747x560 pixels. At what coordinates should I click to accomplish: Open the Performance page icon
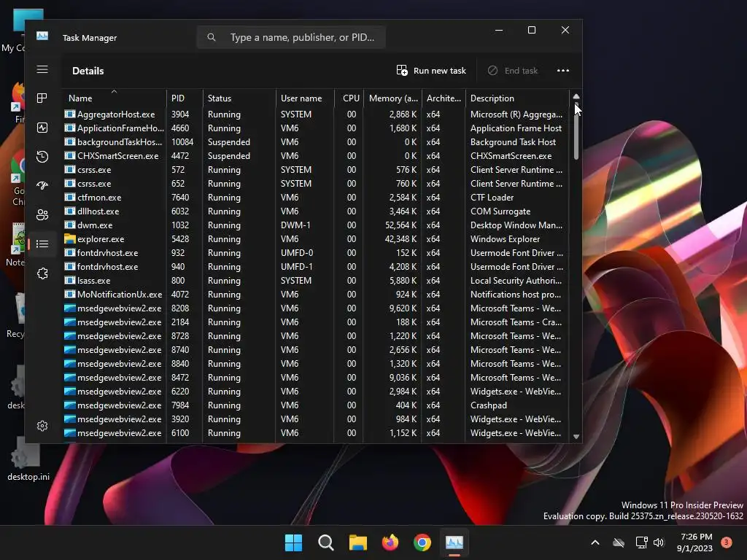[x=42, y=128]
